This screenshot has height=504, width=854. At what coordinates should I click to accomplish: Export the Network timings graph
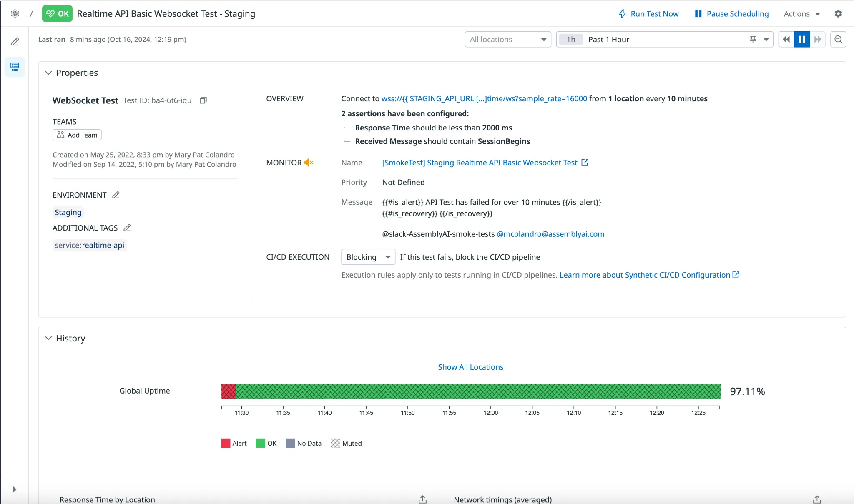[x=817, y=499]
